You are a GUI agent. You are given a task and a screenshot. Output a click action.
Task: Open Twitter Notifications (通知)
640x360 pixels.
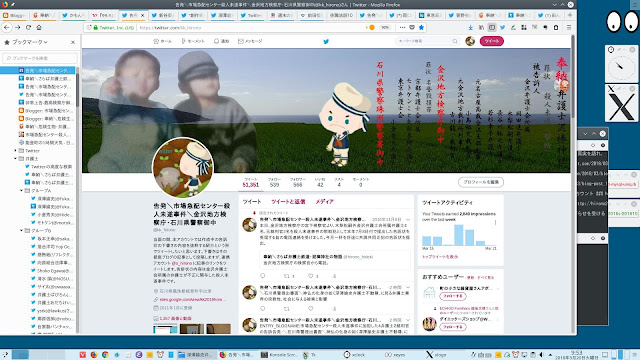pyautogui.click(x=221, y=41)
